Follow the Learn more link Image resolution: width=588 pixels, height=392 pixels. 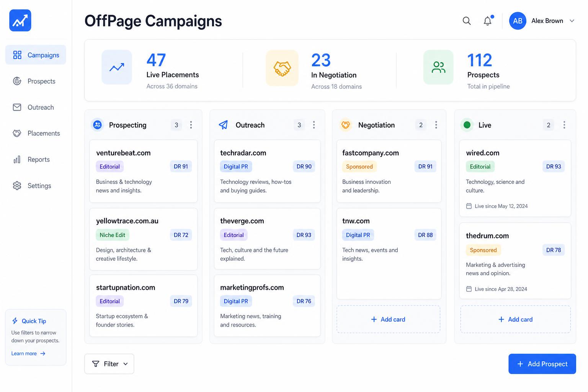[x=28, y=353]
